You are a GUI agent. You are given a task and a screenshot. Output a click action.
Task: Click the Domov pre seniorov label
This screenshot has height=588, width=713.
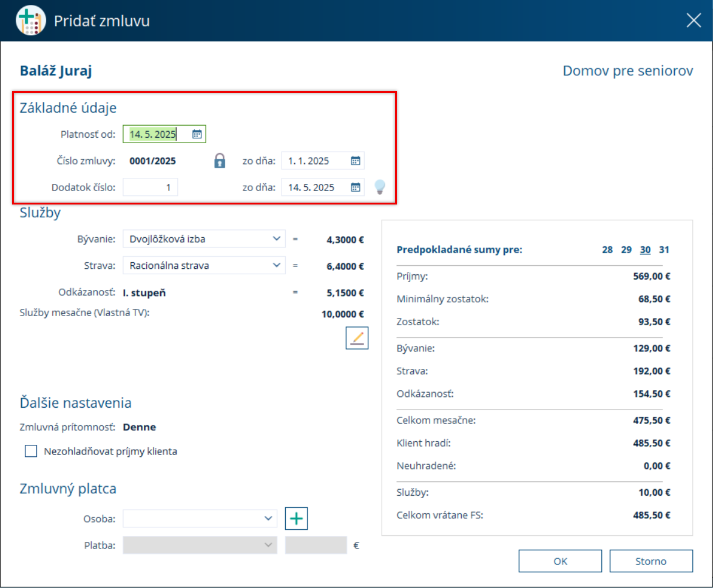(628, 71)
